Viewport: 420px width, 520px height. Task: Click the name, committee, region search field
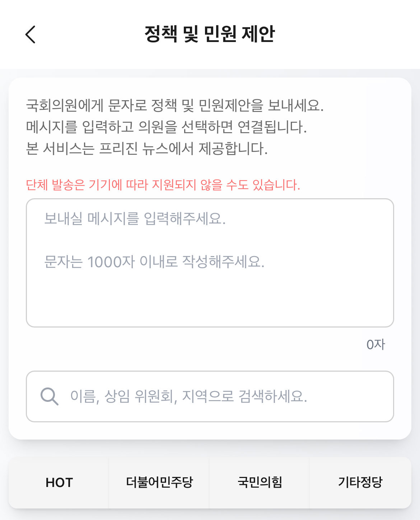215,396
